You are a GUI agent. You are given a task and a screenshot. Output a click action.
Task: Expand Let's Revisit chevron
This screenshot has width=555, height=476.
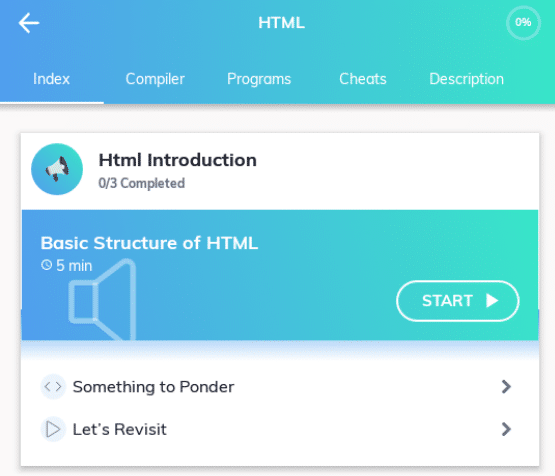click(507, 429)
